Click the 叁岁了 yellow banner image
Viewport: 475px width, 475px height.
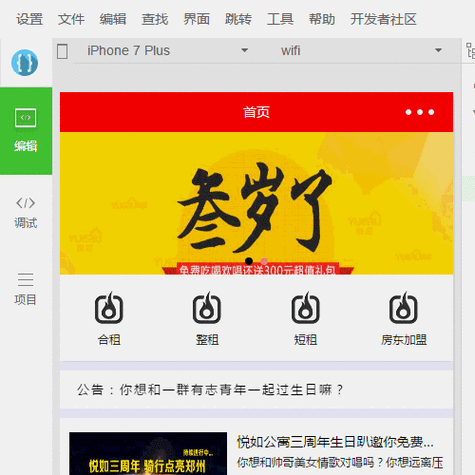(256, 203)
